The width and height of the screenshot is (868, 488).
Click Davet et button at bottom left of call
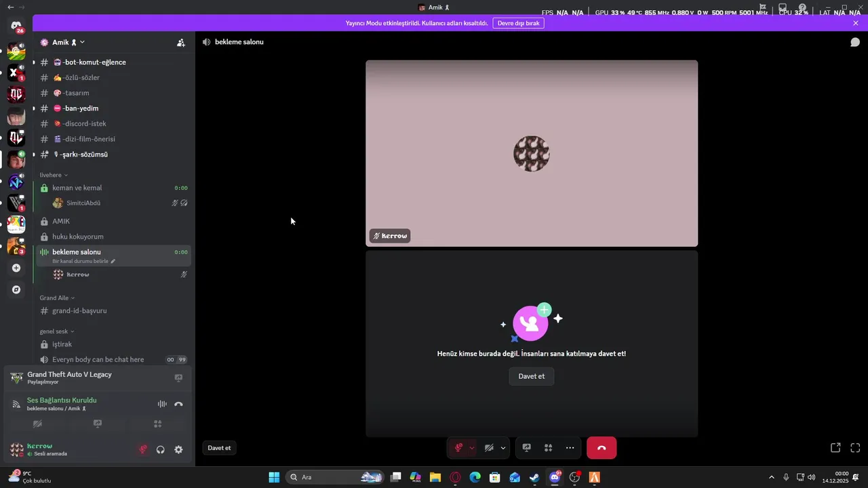[219, 448]
